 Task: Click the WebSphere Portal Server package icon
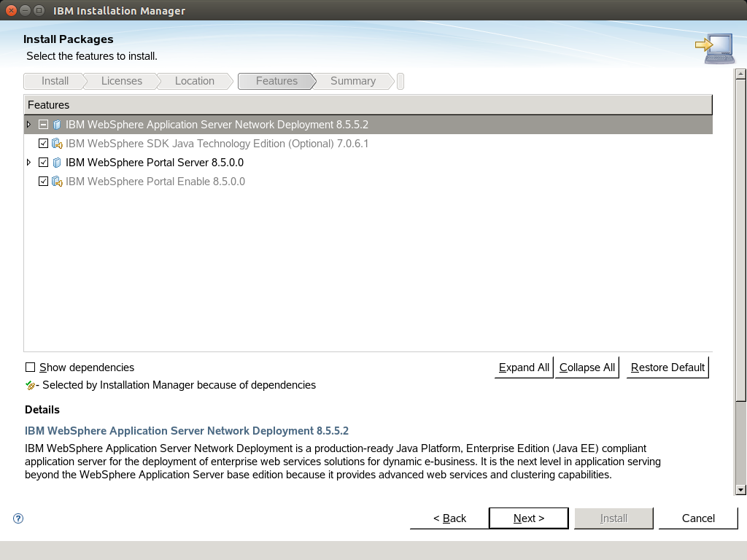(x=57, y=163)
